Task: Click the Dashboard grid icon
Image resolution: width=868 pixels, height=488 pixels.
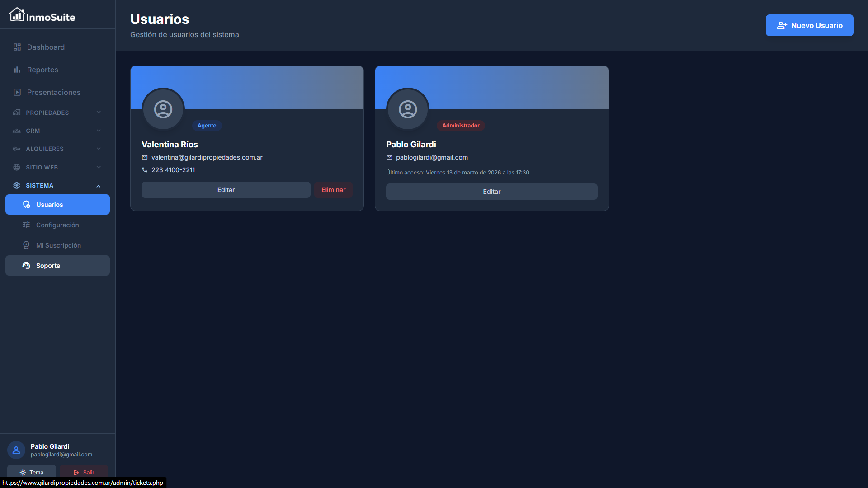Action: [x=17, y=47]
